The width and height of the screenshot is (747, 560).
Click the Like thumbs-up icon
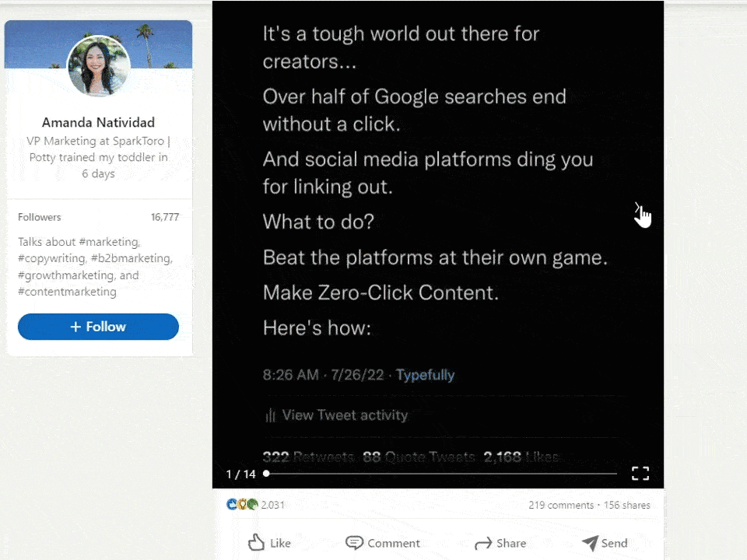pyautogui.click(x=256, y=542)
